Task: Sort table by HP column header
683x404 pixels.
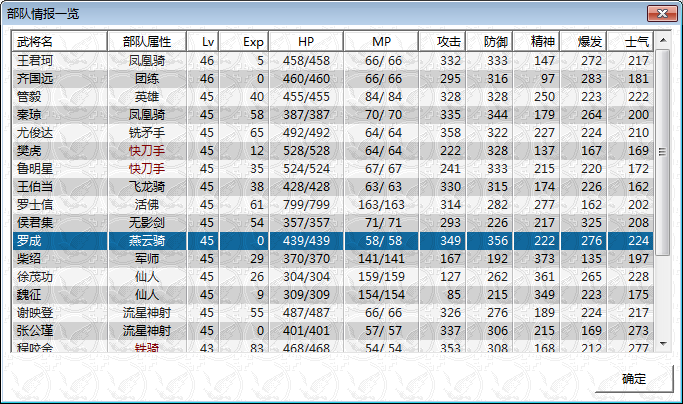Action: pyautogui.click(x=306, y=42)
